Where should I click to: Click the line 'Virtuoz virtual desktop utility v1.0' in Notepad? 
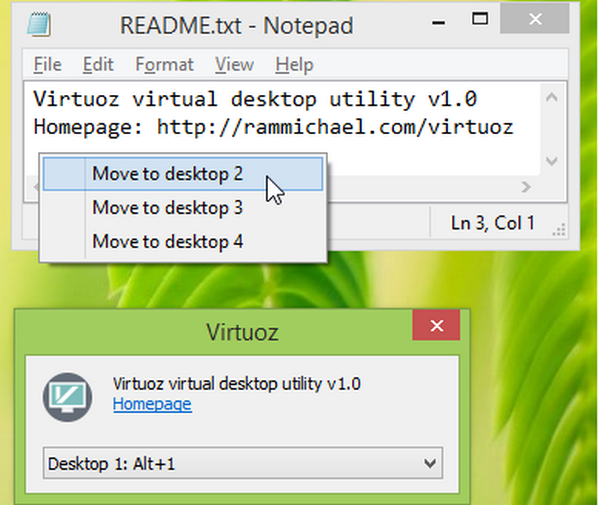click(255, 99)
